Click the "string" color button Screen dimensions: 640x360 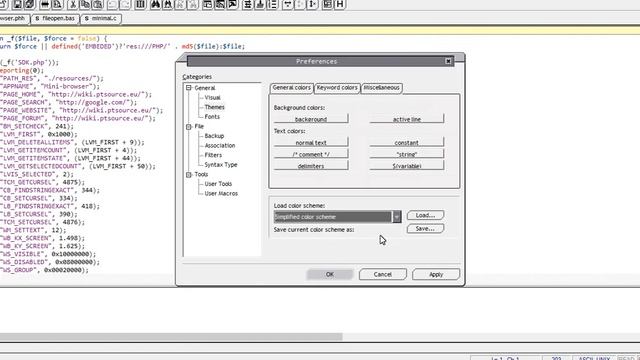tap(407, 154)
